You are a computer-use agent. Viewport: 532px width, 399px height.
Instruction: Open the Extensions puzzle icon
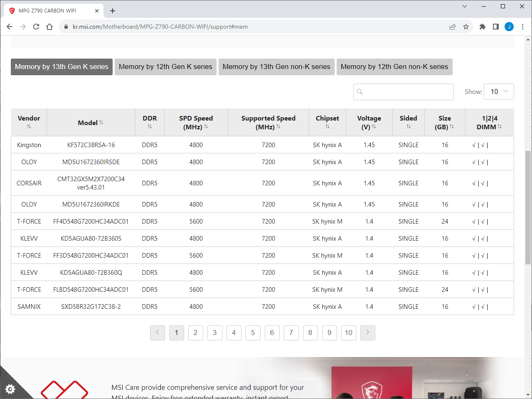(483, 27)
